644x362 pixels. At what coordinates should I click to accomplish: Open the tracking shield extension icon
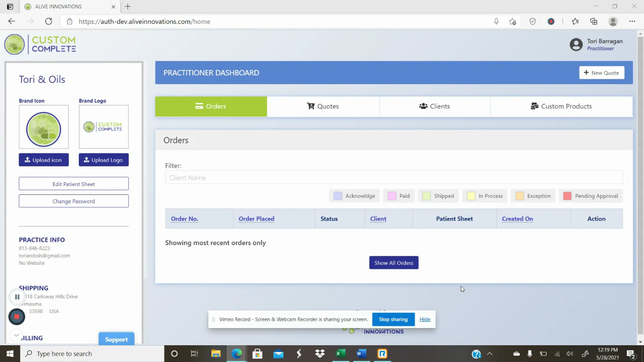pos(533,21)
